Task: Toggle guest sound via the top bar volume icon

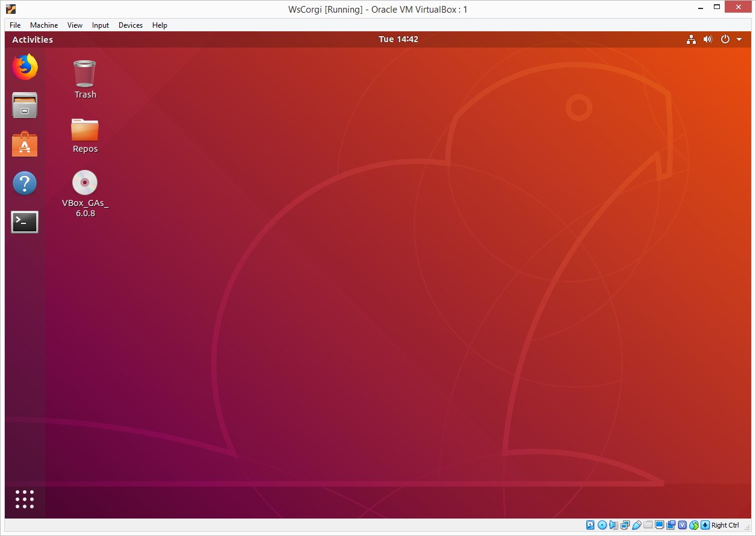Action: click(x=708, y=39)
